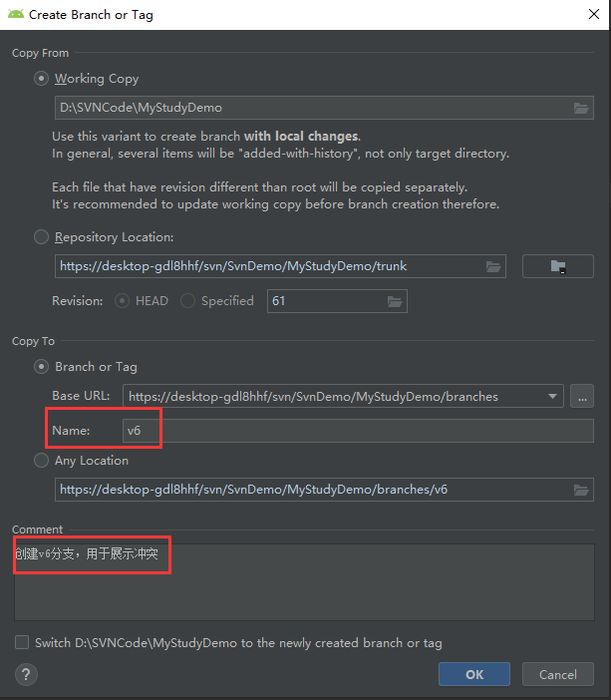Click the revision number field showing 61

[337, 301]
